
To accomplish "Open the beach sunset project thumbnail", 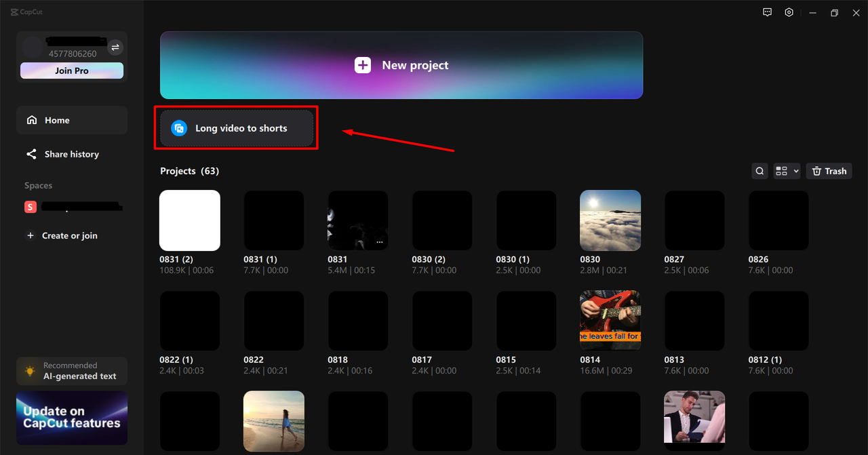I will tap(274, 421).
